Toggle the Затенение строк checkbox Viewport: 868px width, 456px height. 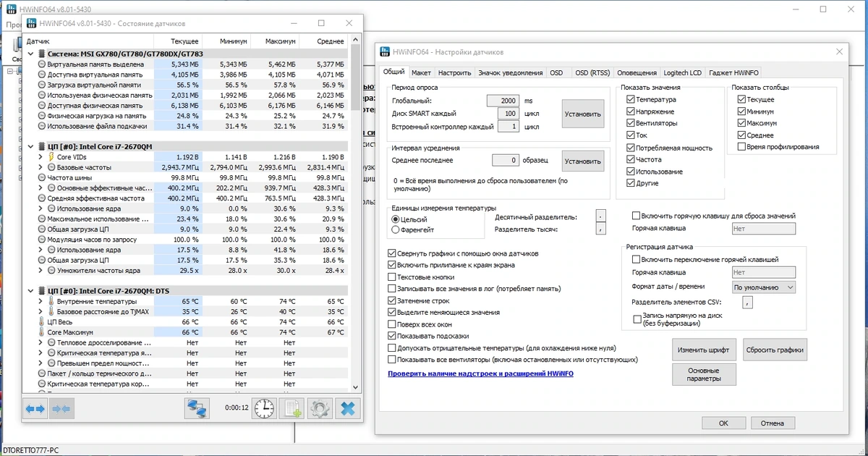(x=392, y=300)
